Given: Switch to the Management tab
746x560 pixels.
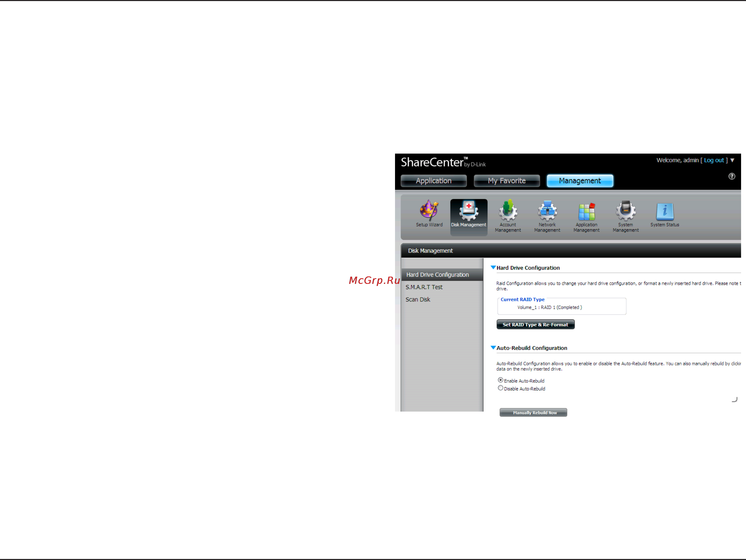Looking at the screenshot, I should click(580, 181).
